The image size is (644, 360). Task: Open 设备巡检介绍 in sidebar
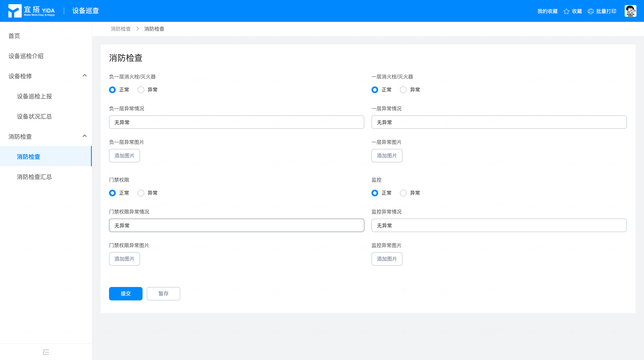click(26, 56)
